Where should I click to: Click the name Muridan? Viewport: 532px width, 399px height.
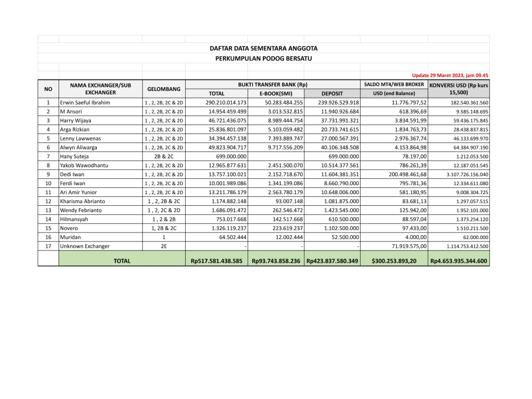70,237
